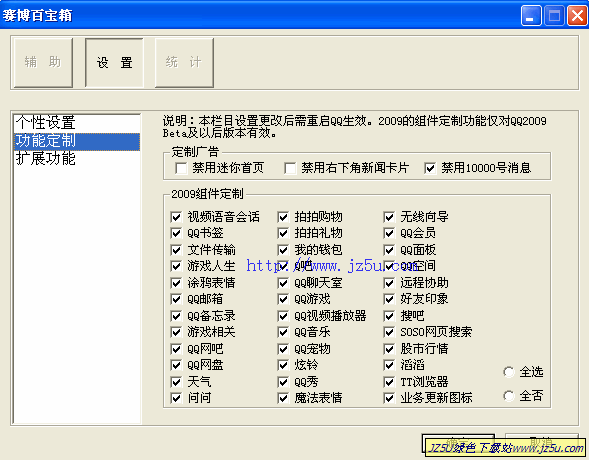The width and height of the screenshot is (589, 460).
Task: Enable 禁用右下角新闻卡片 checkbox
Action: (x=290, y=168)
